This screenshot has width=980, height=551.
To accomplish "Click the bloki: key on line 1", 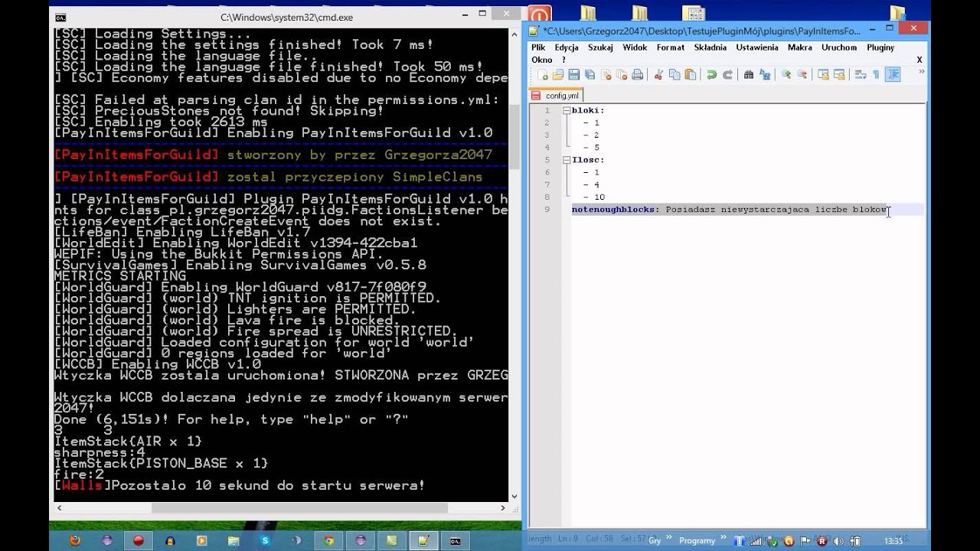I will coord(588,110).
